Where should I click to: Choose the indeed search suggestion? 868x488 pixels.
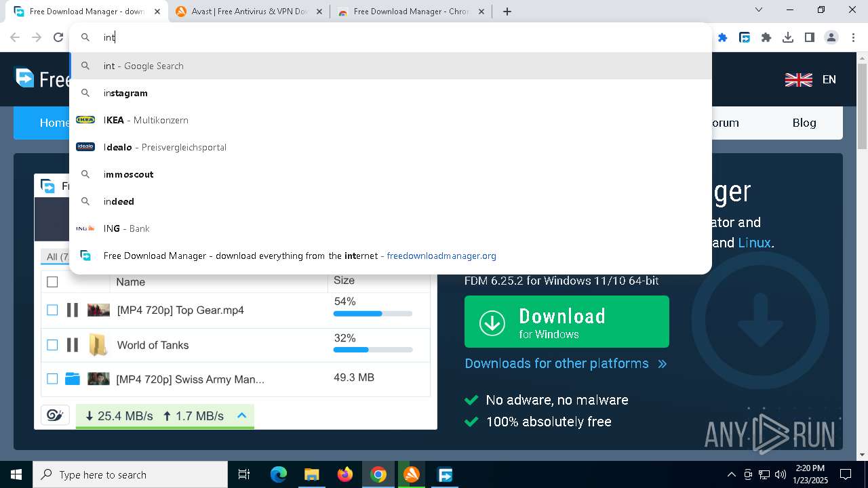point(391,201)
